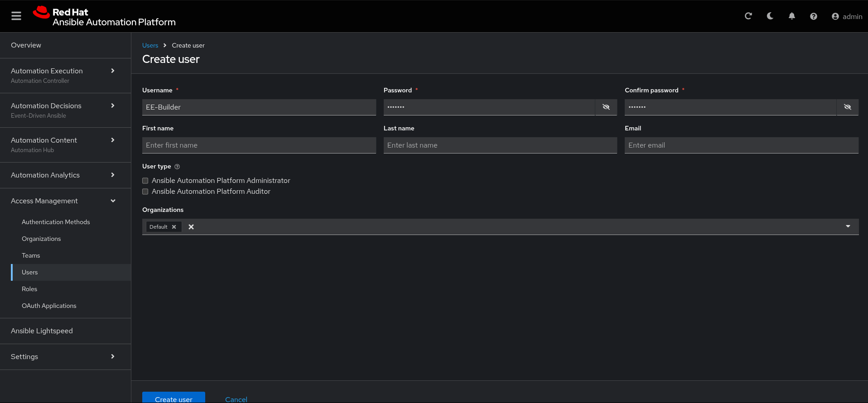Go to Teams in sidebar
The image size is (868, 403).
coord(31,255)
